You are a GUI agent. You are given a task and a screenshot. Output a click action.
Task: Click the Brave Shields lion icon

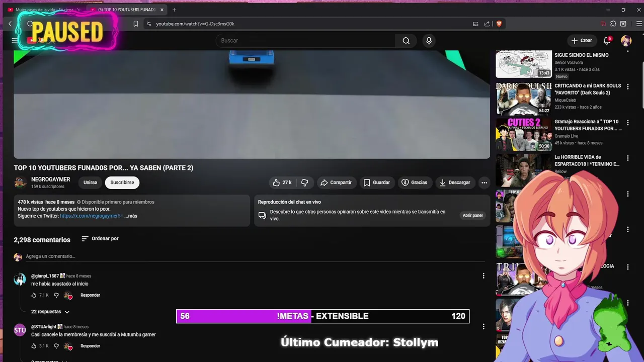(x=499, y=24)
